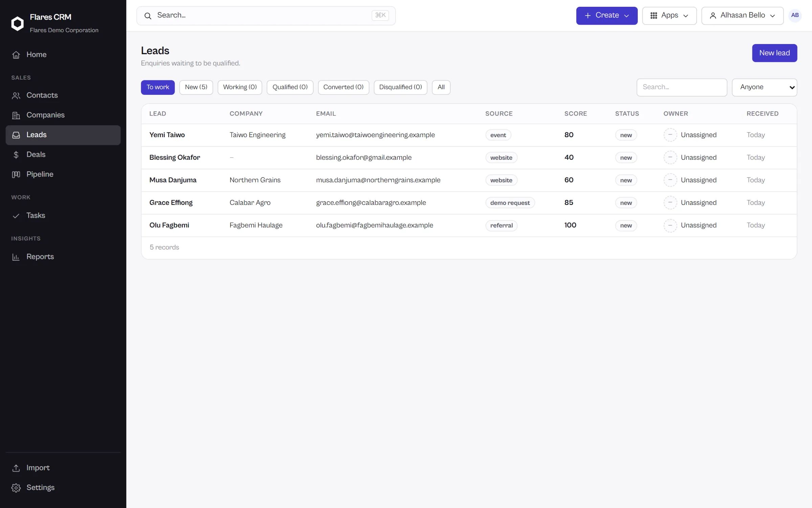Open the Blessing Okafor lead
812x508 pixels.
pyautogui.click(x=175, y=157)
